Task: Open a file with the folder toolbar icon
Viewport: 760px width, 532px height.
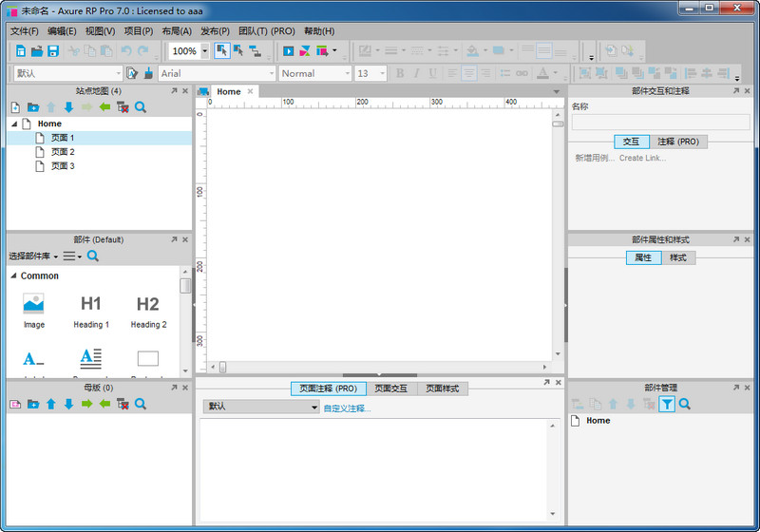Action: (37, 51)
